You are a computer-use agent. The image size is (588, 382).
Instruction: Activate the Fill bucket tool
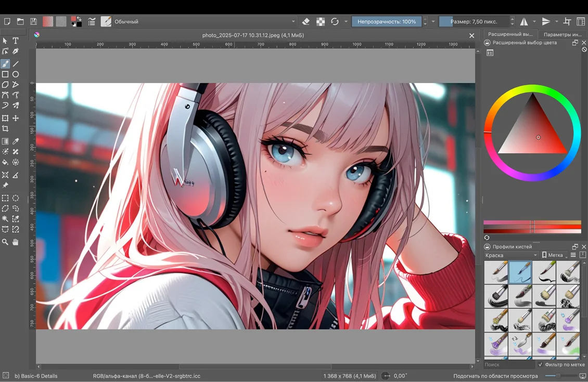click(x=5, y=162)
